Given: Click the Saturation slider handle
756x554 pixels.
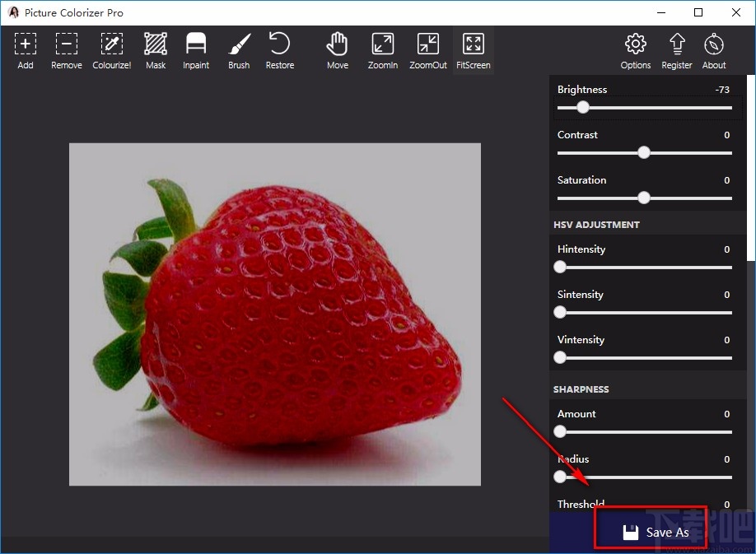Looking at the screenshot, I should click(x=644, y=198).
